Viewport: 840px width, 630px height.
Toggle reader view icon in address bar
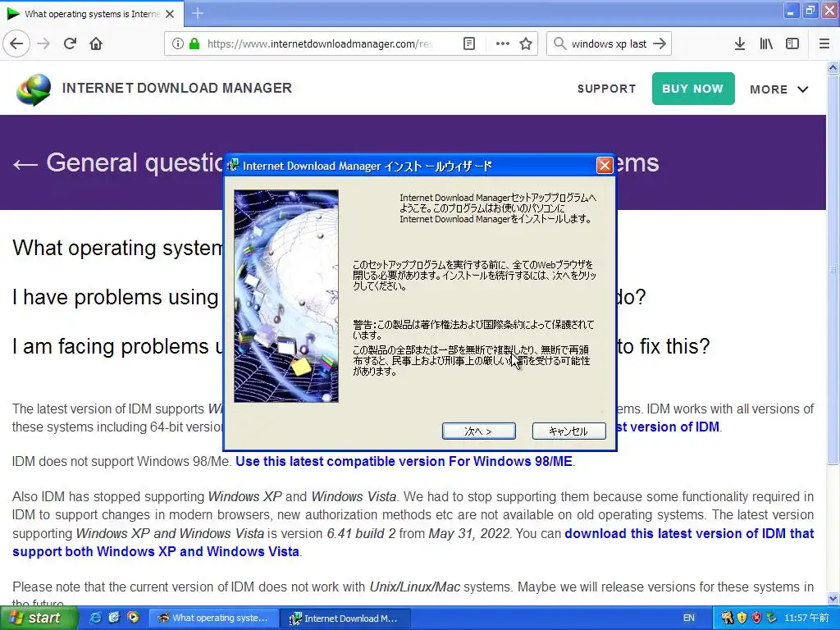[x=468, y=43]
